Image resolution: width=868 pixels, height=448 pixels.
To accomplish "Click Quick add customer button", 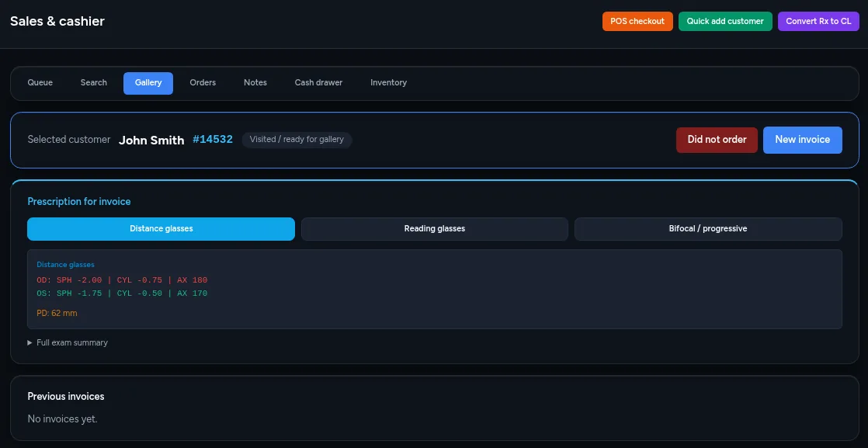I will [x=725, y=21].
